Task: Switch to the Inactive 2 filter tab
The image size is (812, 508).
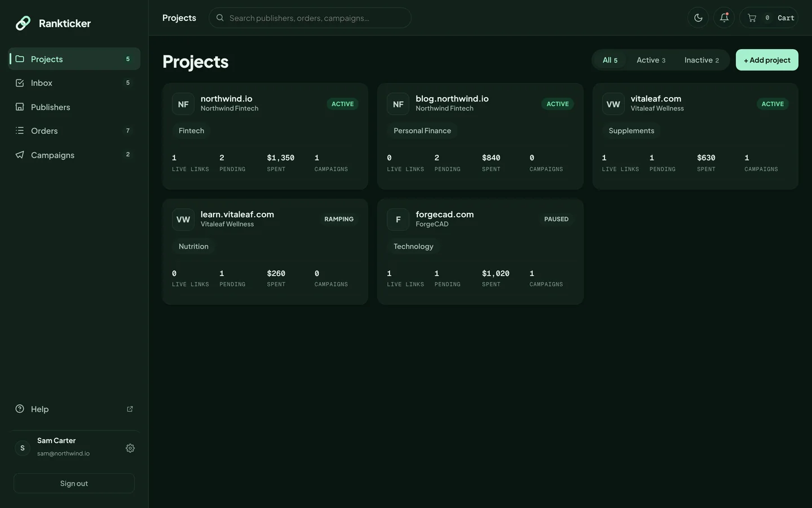Action: pos(701,60)
